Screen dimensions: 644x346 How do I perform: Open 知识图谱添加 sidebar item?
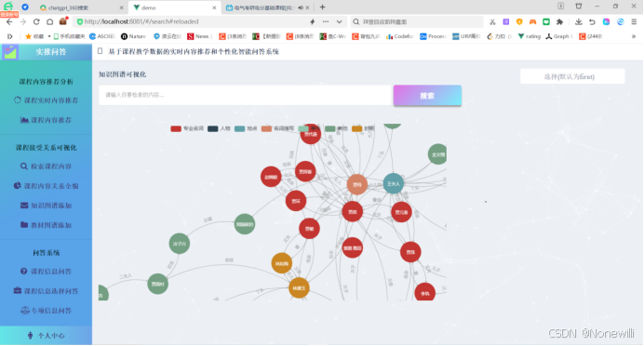46,206
